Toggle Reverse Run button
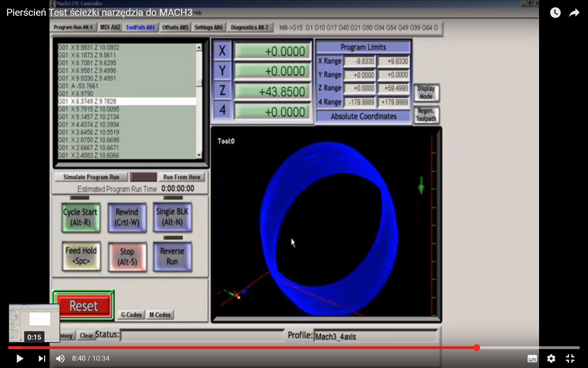This screenshot has height=368, width=588. coord(172,257)
